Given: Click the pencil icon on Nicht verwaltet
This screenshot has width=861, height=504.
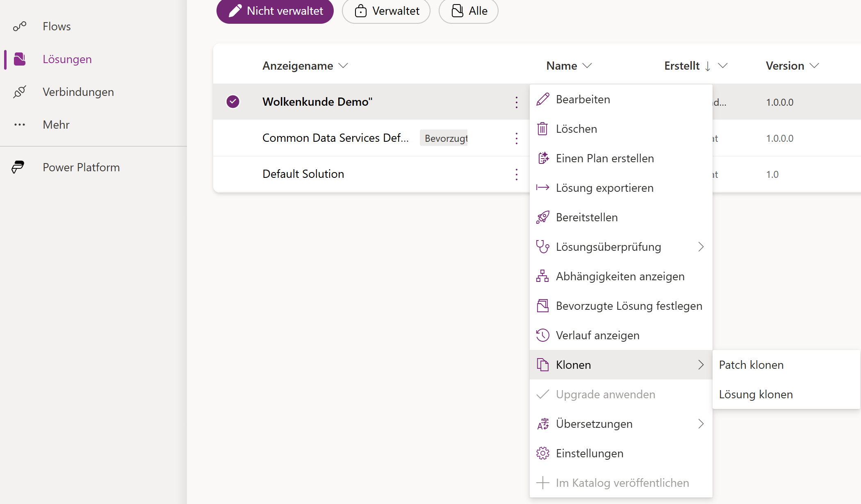Looking at the screenshot, I should click(235, 11).
